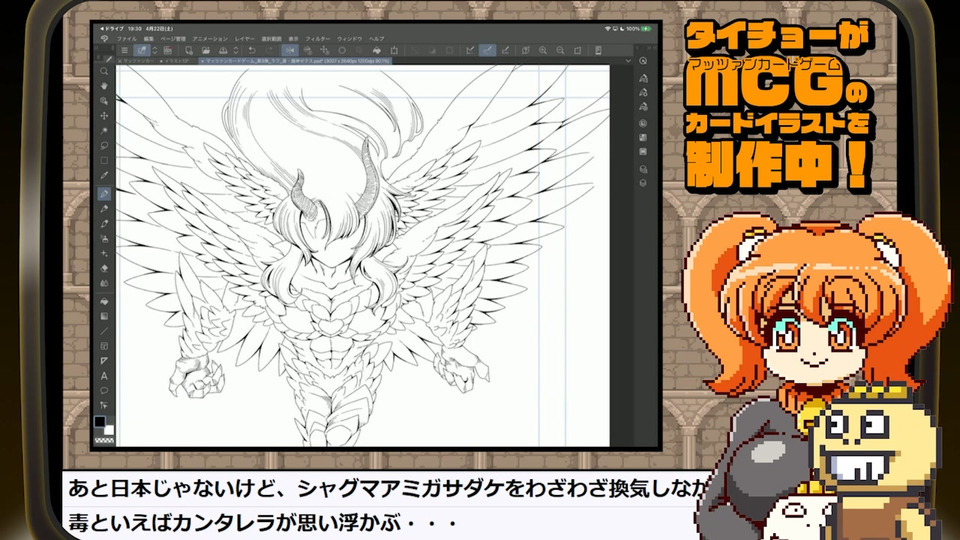Select the Ruler tool
Viewport: 960px width, 540px height.
point(104,361)
